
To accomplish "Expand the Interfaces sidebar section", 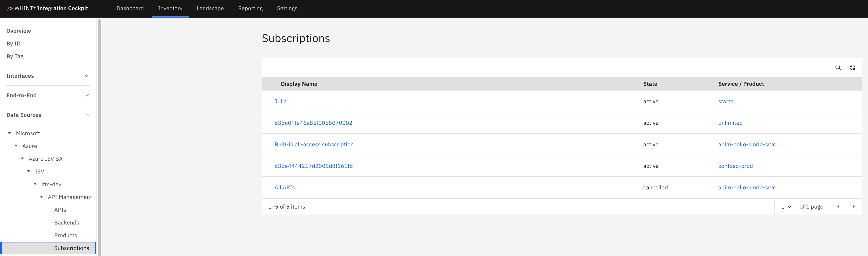I will 87,76.
